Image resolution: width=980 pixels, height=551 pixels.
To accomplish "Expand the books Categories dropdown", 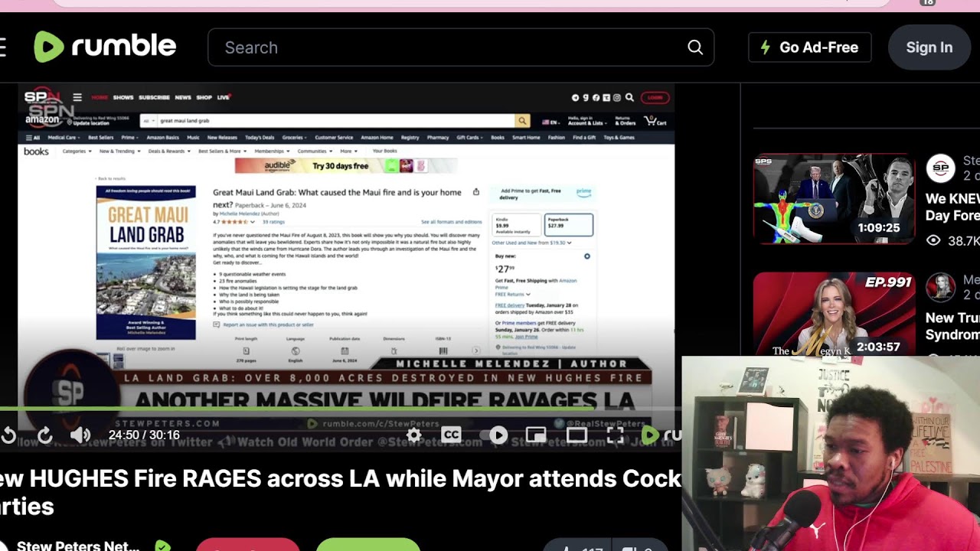I will coord(77,152).
